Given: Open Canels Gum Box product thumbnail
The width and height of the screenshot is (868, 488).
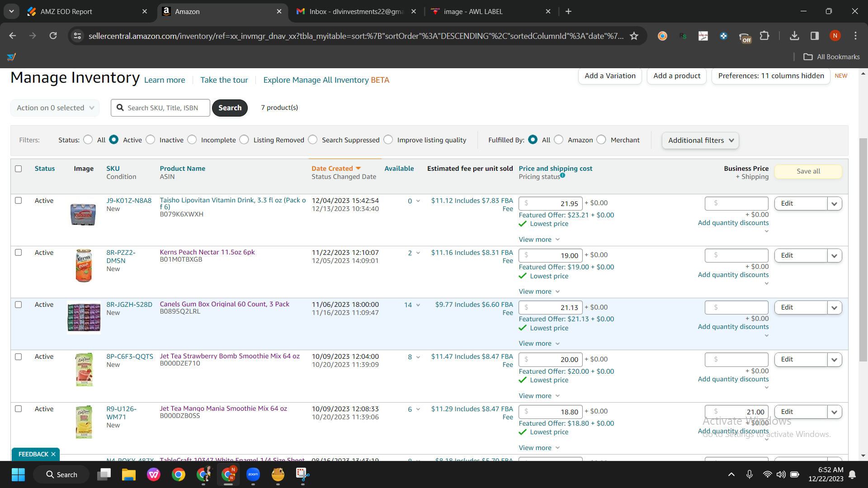Looking at the screenshot, I should tap(84, 317).
